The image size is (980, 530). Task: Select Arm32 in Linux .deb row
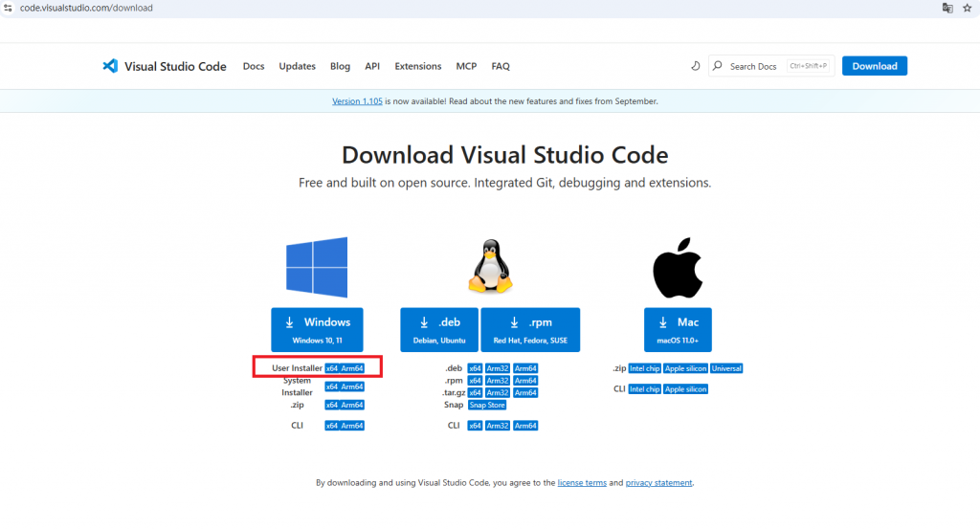click(x=498, y=368)
